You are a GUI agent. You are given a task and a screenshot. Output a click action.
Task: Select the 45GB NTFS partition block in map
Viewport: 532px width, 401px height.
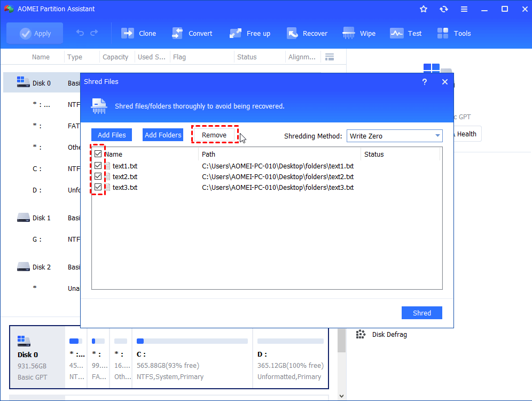pyautogui.click(x=76, y=357)
